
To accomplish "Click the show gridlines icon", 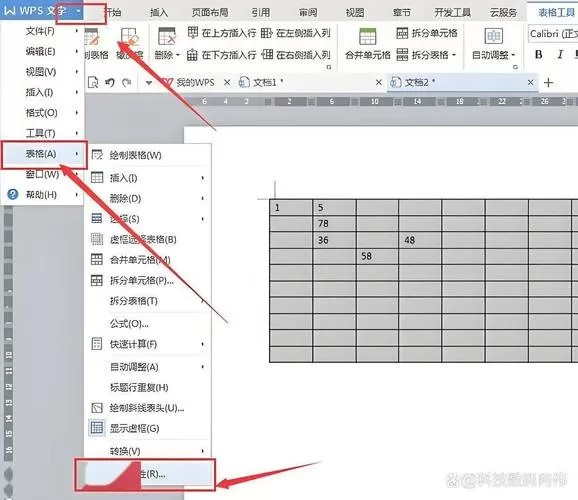I will click(x=97, y=428).
